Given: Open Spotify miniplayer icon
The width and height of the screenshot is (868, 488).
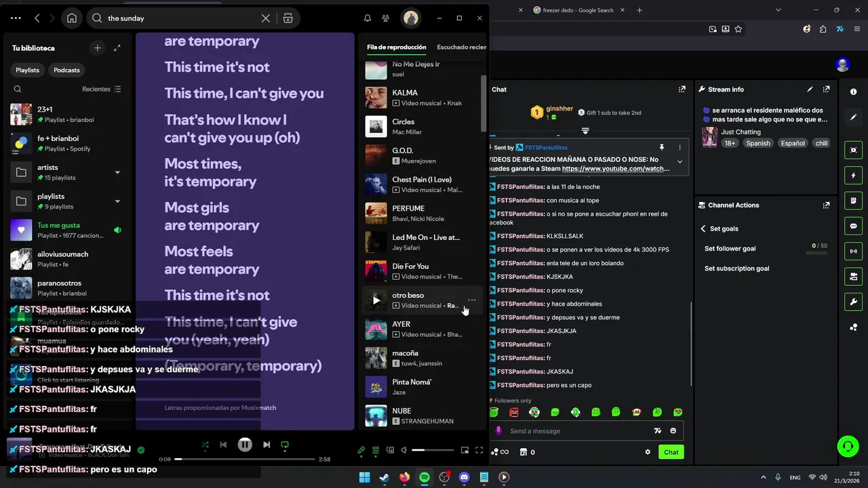Looking at the screenshot, I should click(x=465, y=450).
